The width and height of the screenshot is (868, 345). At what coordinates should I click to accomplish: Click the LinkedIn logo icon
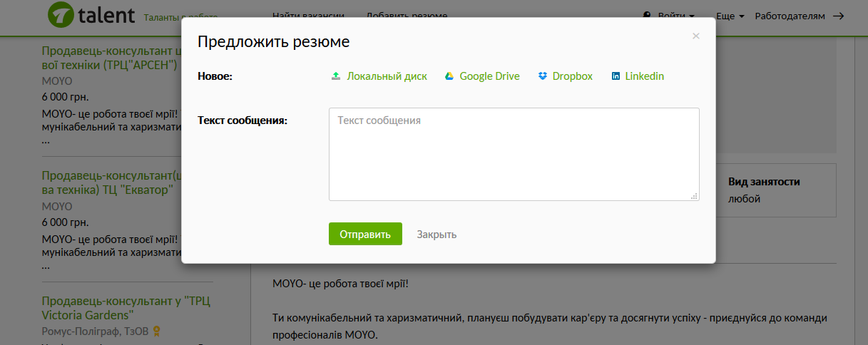pyautogui.click(x=616, y=76)
